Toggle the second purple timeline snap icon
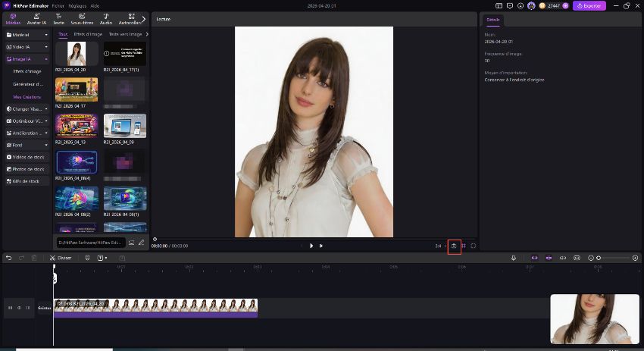This screenshot has height=351, width=644. point(549,258)
